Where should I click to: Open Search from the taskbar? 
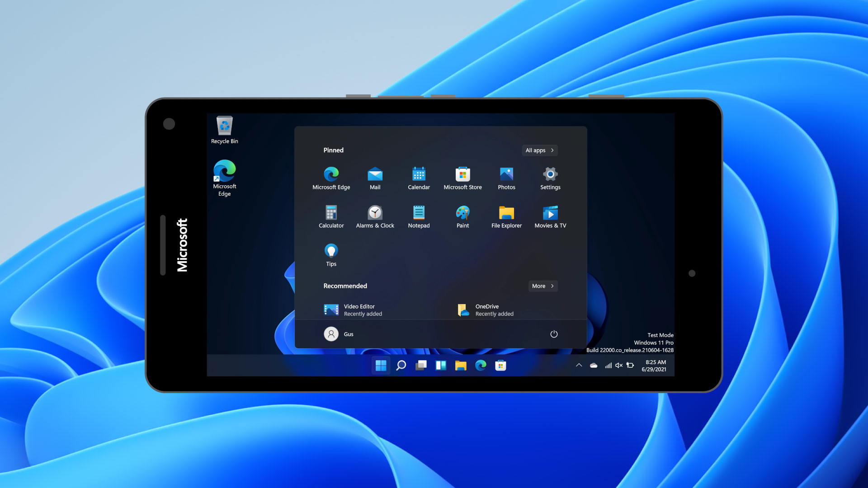coord(401,366)
